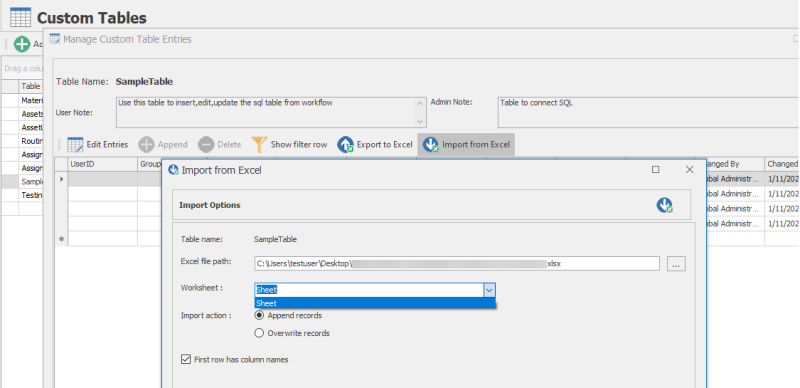This screenshot has width=800, height=388.
Task: Click Edit Entries toolbar button
Action: coord(98,144)
